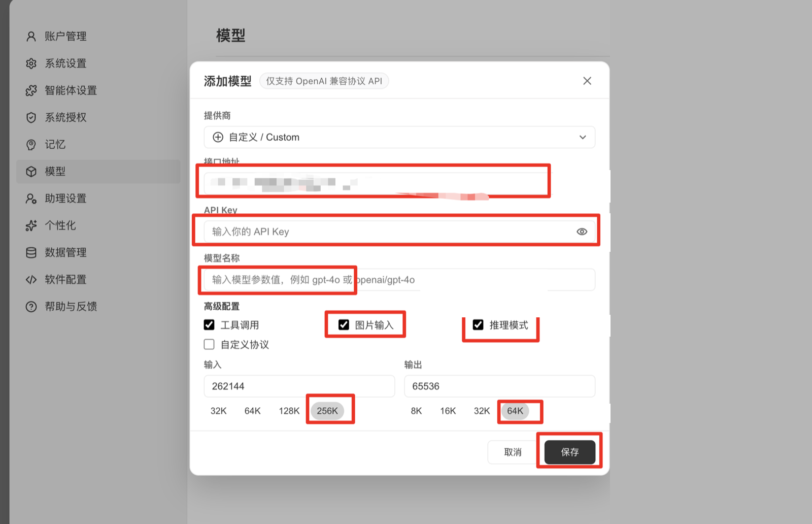812x524 pixels.
Task: Click the 保存 button
Action: pyautogui.click(x=569, y=452)
